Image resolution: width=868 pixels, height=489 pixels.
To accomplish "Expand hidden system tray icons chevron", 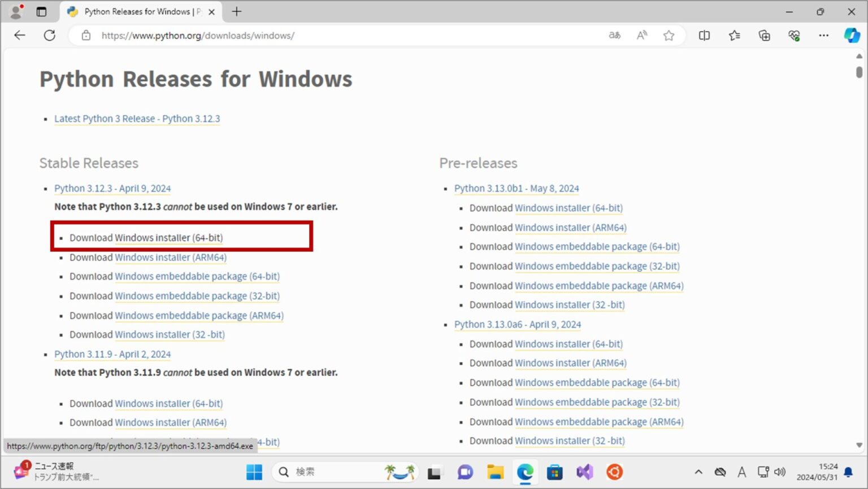I will (x=698, y=472).
